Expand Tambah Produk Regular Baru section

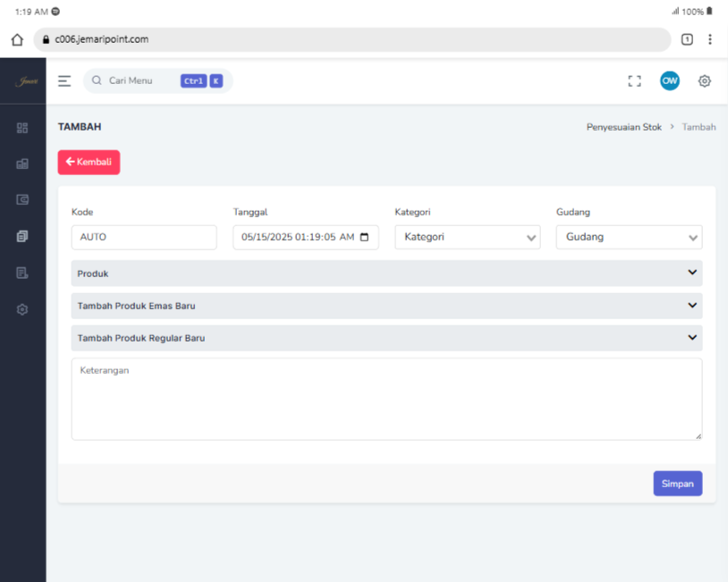coord(386,338)
